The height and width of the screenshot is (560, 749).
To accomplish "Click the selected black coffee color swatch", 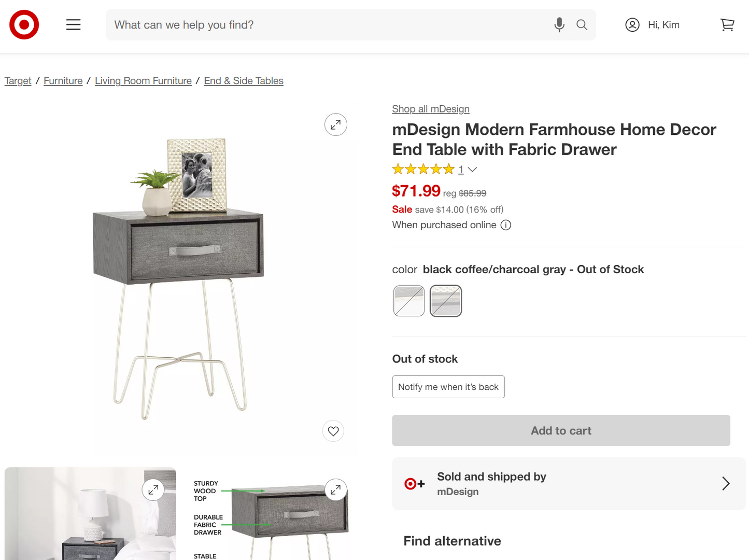I will [445, 301].
